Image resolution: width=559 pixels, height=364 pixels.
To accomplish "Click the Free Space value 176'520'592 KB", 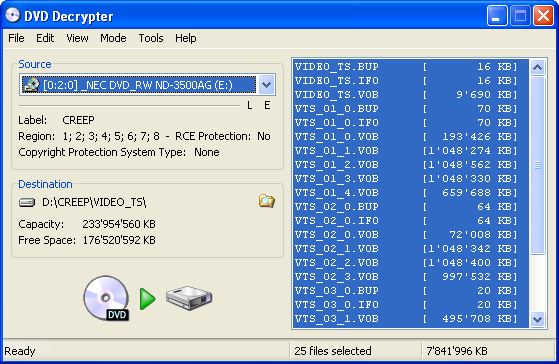I will point(119,240).
